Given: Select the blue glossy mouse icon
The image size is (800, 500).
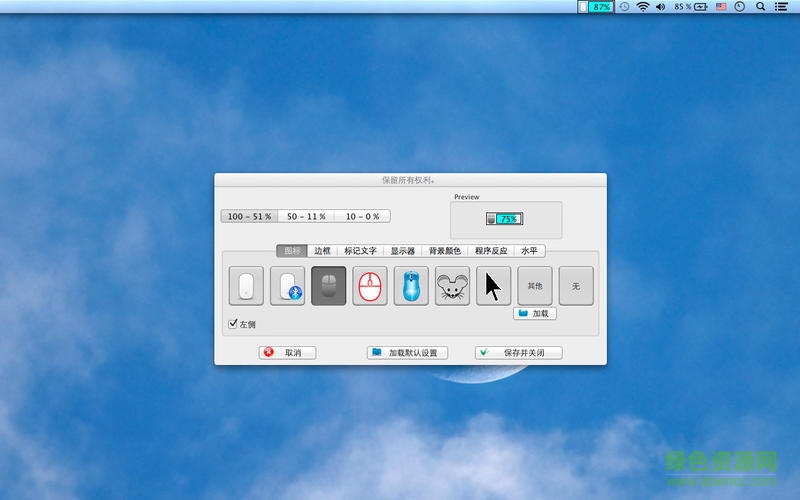Looking at the screenshot, I should pos(411,286).
